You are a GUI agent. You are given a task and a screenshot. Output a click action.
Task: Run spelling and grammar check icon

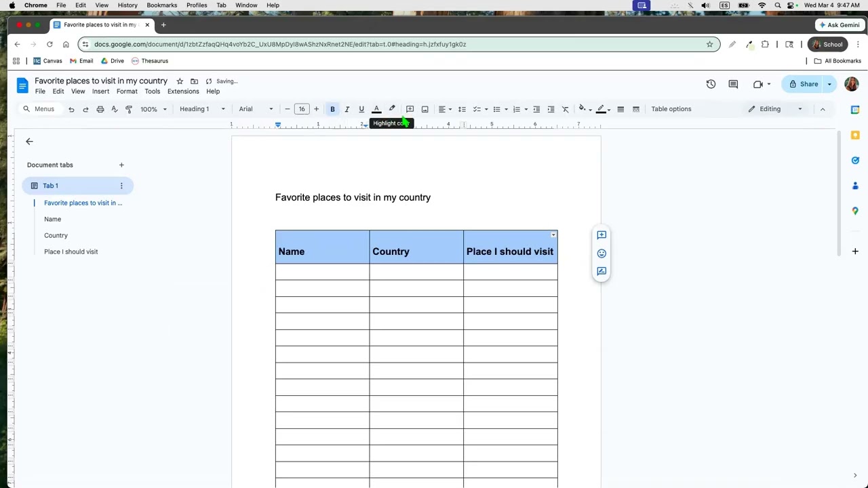pos(115,109)
